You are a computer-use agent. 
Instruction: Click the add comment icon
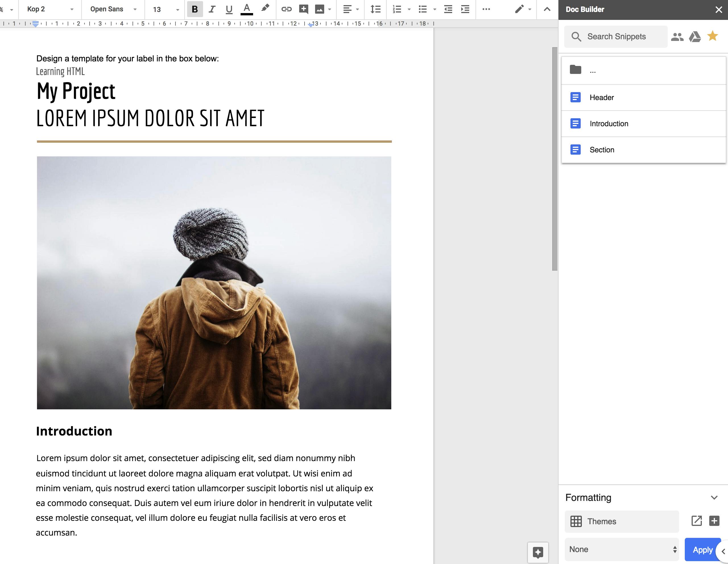pyautogui.click(x=303, y=9)
